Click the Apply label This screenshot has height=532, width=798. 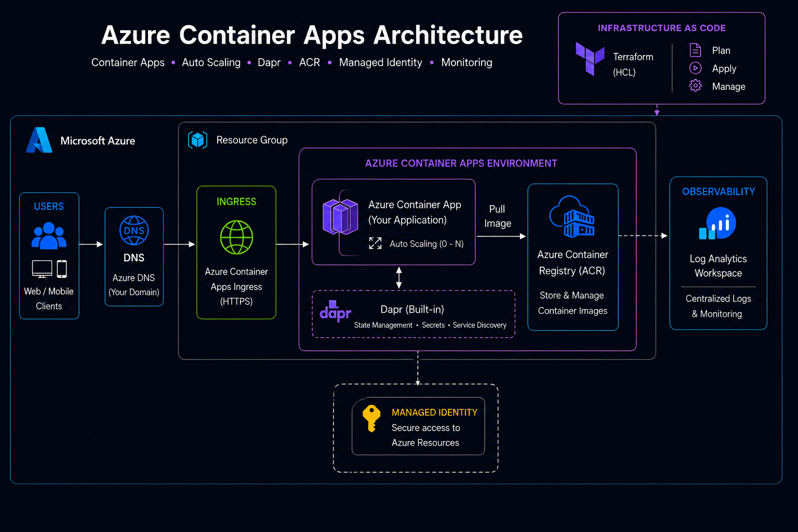pyautogui.click(x=724, y=69)
